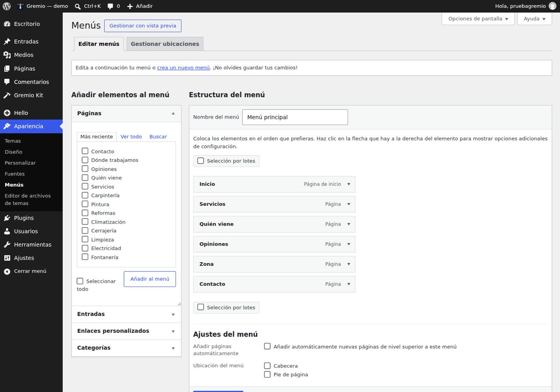The height and width of the screenshot is (392, 560).
Task: Click the Hello sidebar icon
Action: click(x=7, y=113)
